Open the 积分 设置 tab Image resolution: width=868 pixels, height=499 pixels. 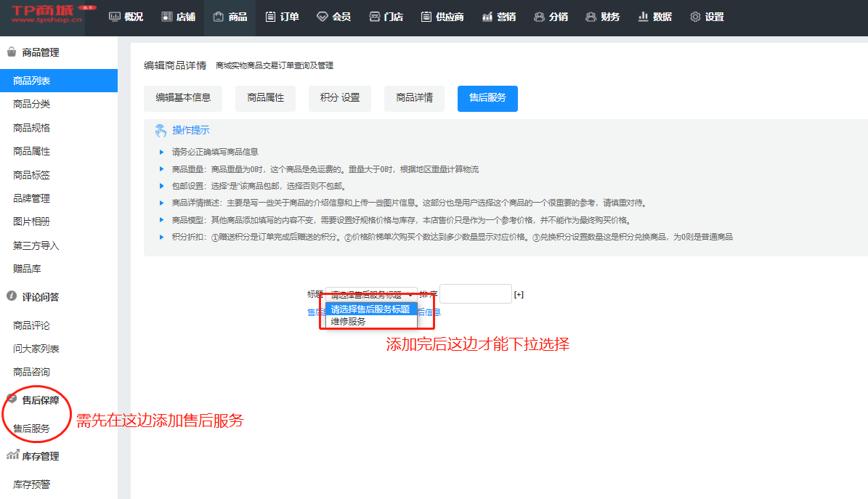(x=339, y=98)
